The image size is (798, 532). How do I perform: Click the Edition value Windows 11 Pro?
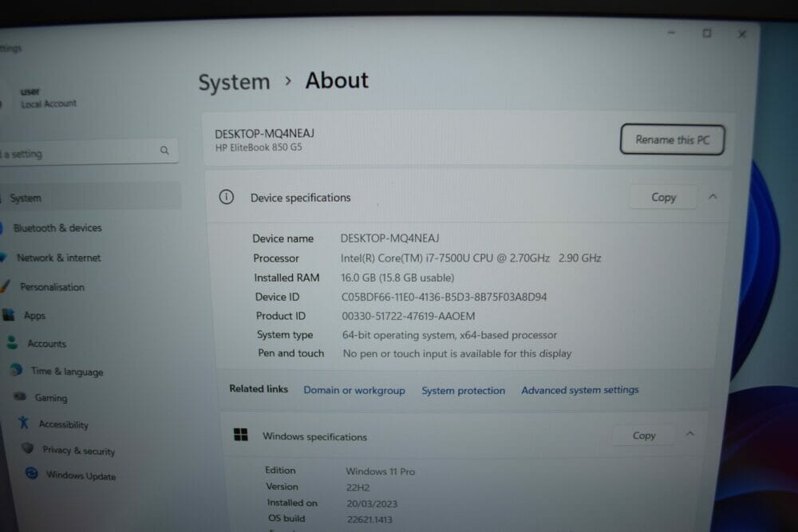pyautogui.click(x=380, y=471)
